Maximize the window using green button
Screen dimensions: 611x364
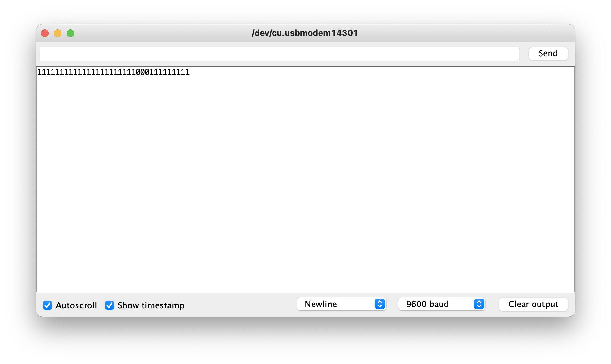(x=70, y=33)
